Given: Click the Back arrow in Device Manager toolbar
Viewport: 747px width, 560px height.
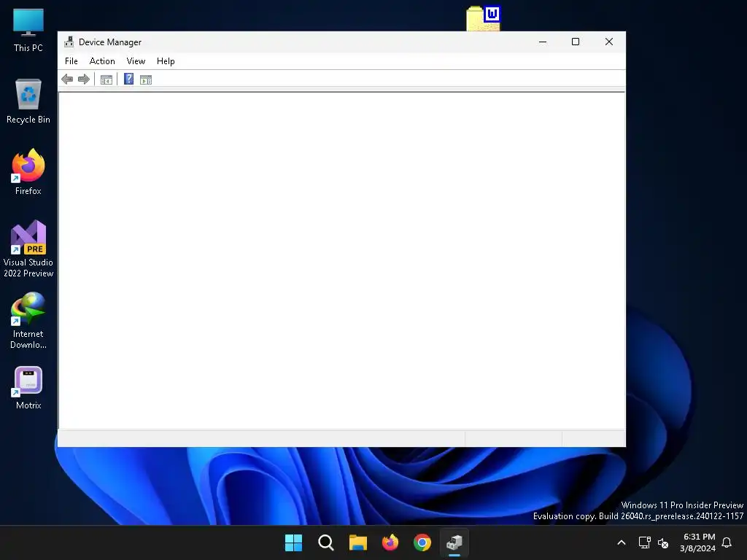Looking at the screenshot, I should point(67,79).
